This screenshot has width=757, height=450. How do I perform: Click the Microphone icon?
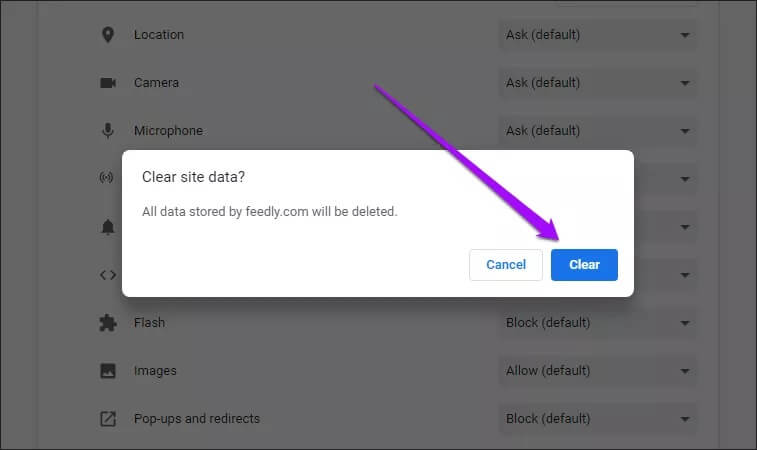click(x=108, y=131)
